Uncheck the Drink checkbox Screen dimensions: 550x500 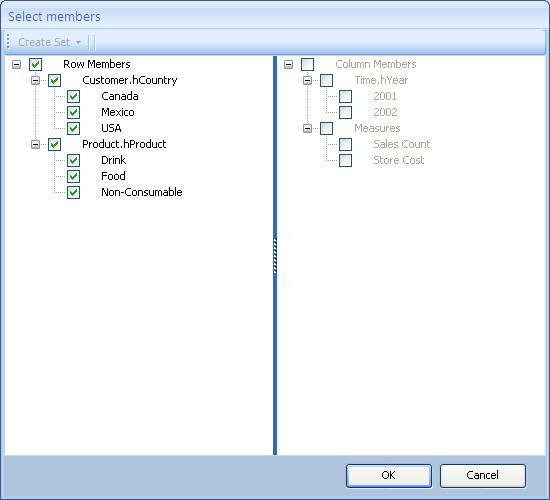(x=73, y=160)
